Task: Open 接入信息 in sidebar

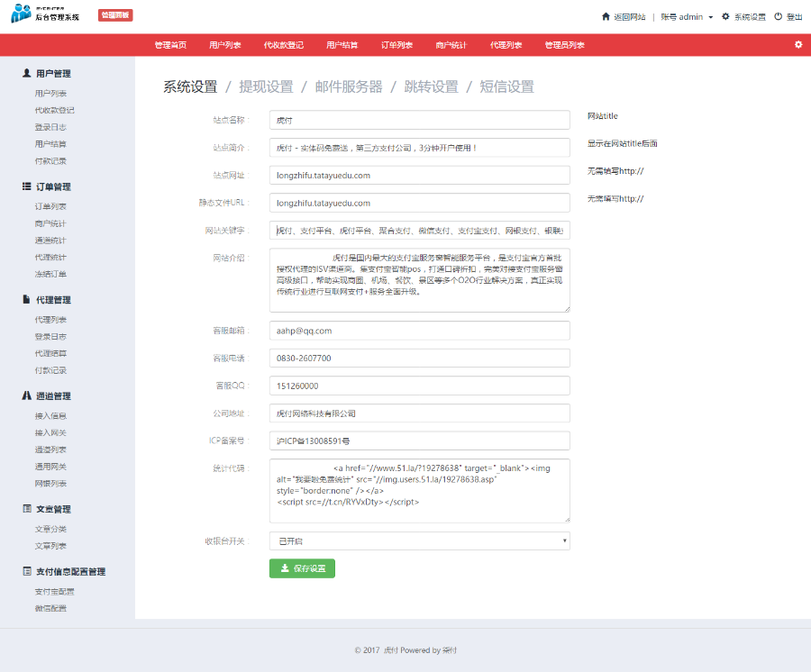Action: click(x=50, y=415)
